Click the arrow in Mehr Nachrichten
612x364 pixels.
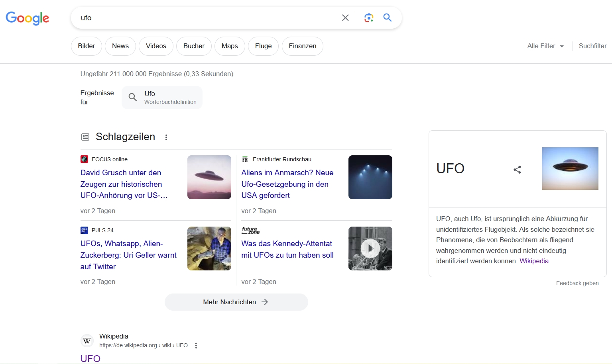(x=265, y=302)
